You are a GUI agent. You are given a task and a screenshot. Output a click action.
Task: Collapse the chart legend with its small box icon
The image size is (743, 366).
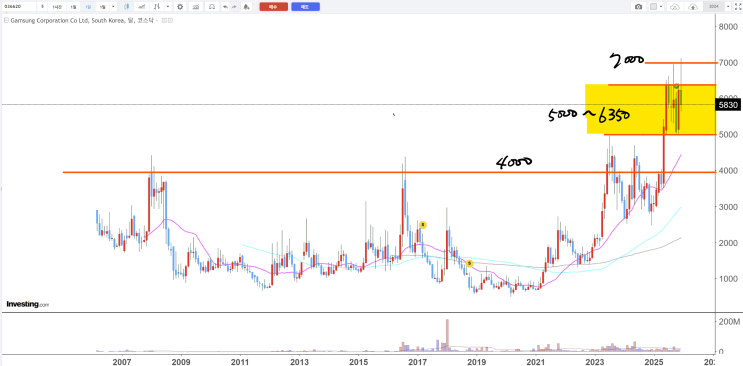pos(6,20)
